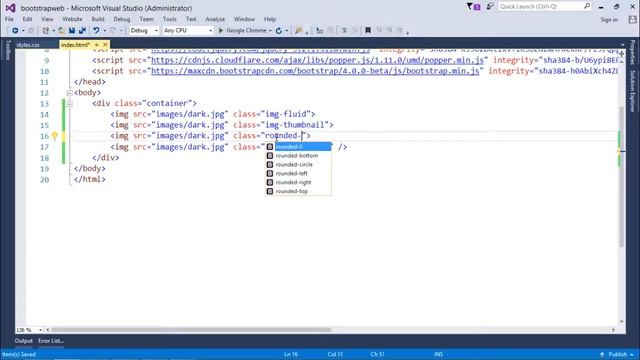Click the Quick Launch magnifier icon
Image resolution: width=640 pixels, height=360 pixels.
tap(587, 6)
